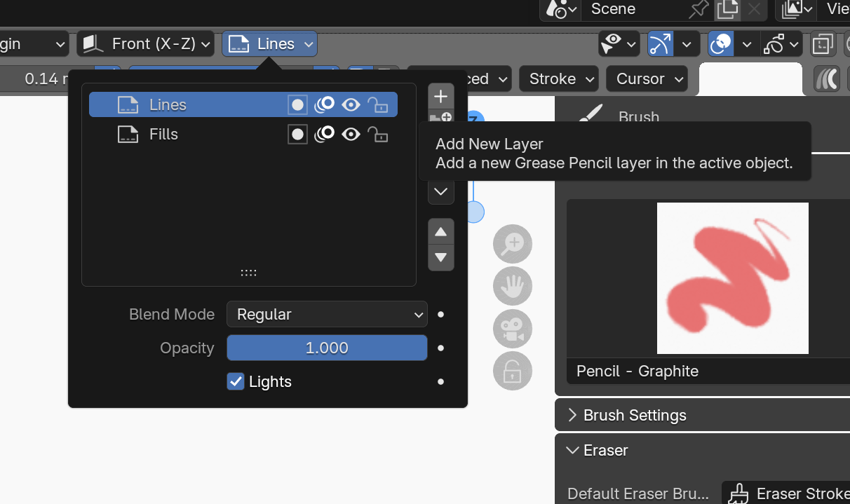Create a new scene copy icon

coord(727,9)
